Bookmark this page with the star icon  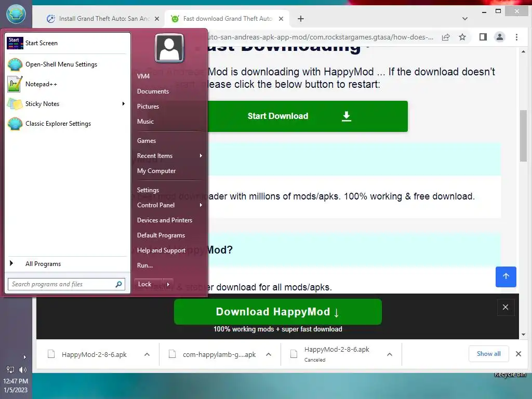point(462,37)
